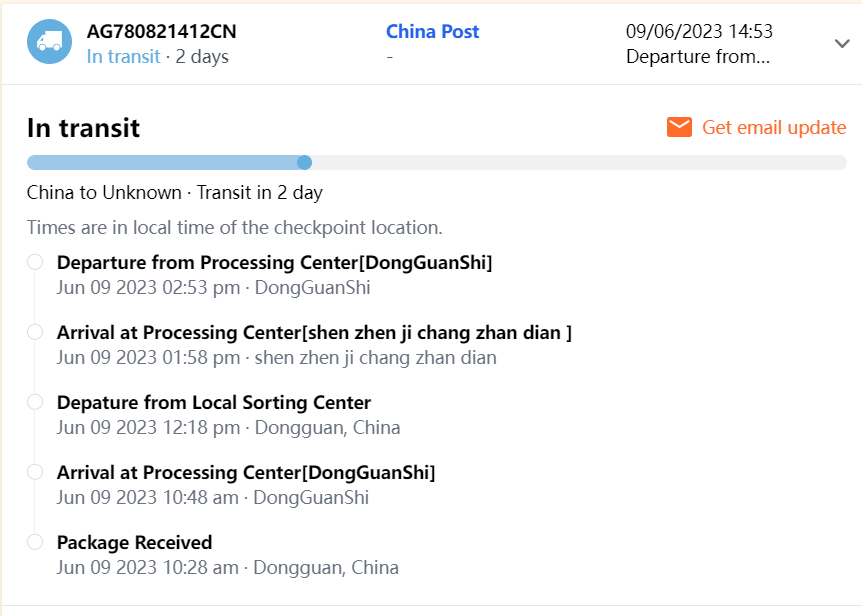Viewport: 862px width, 616px height.
Task: Click the Depature from Local Sorting Center marker
Action: click(35, 402)
